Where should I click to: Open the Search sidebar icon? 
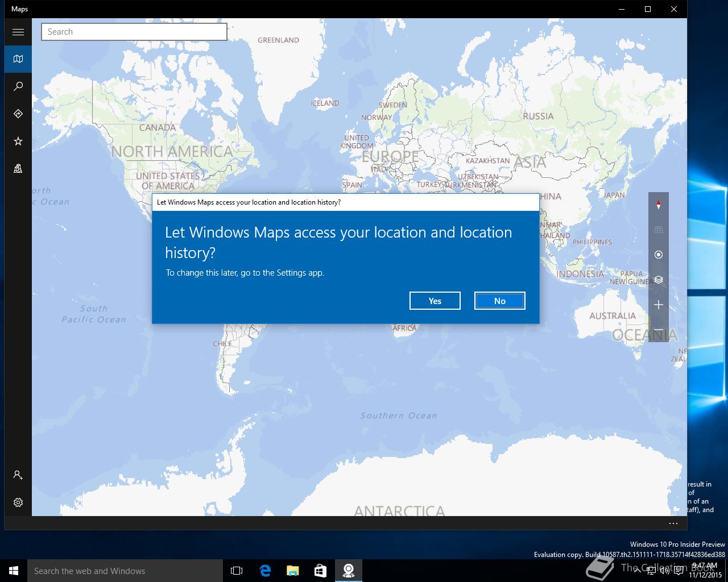click(18, 86)
